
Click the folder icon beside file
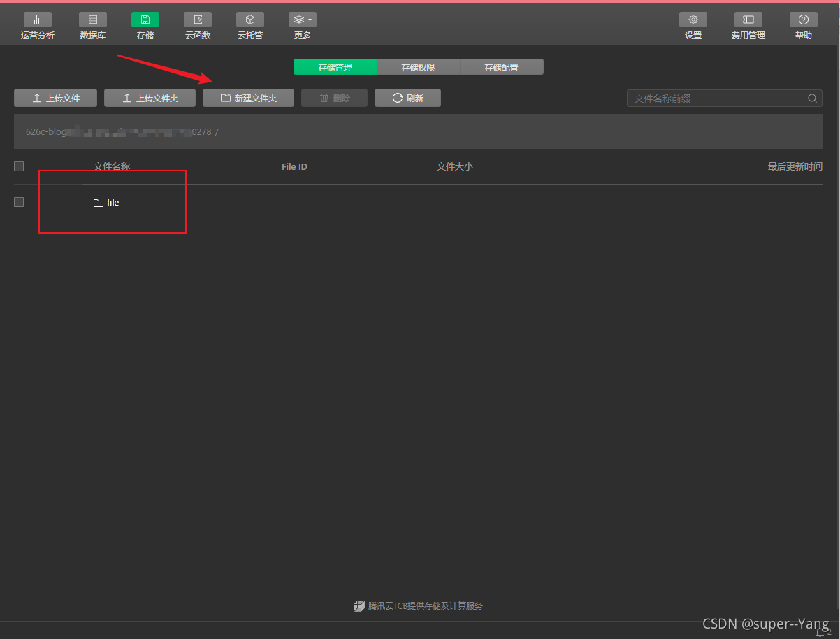pyautogui.click(x=99, y=203)
